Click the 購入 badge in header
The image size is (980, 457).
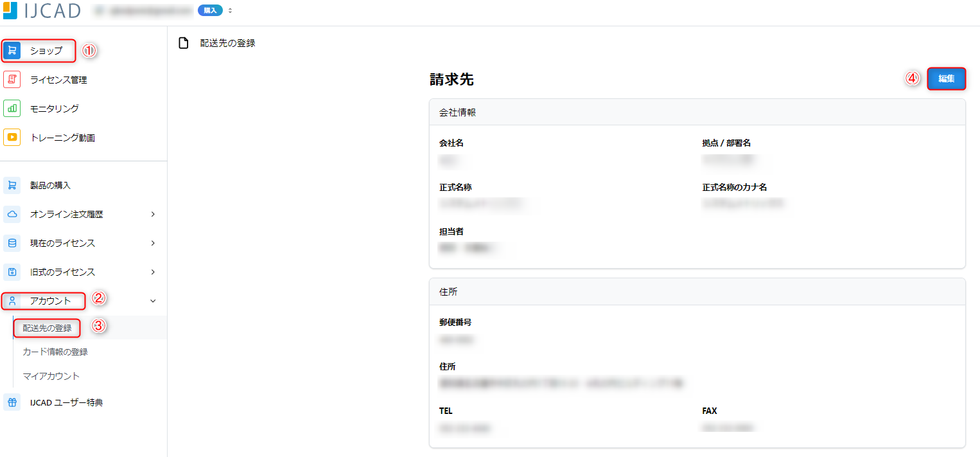(x=210, y=11)
